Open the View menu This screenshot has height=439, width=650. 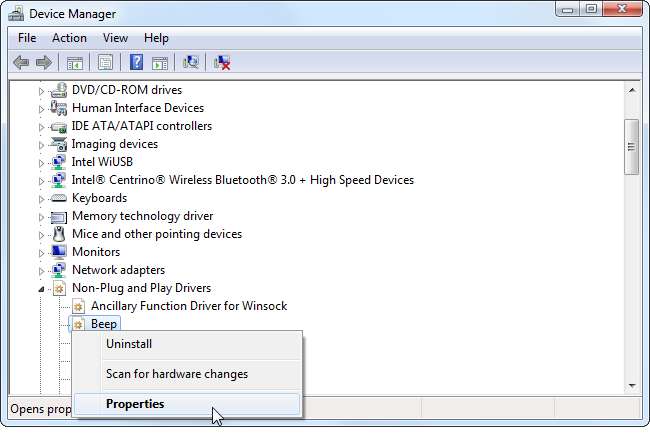click(115, 38)
